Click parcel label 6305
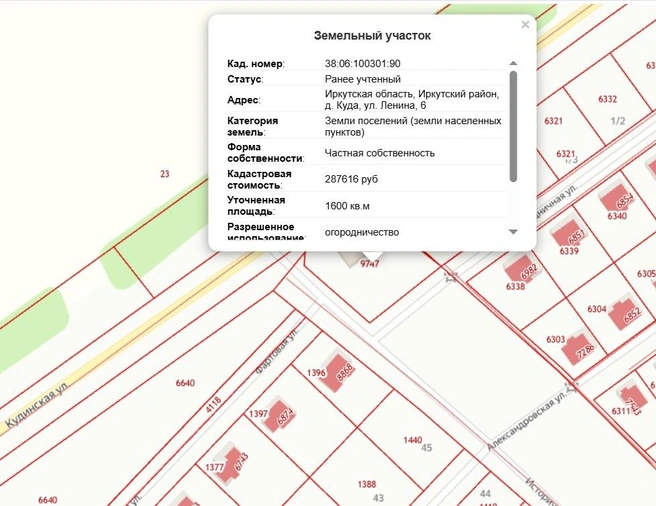The width and height of the screenshot is (656, 506). point(646,274)
